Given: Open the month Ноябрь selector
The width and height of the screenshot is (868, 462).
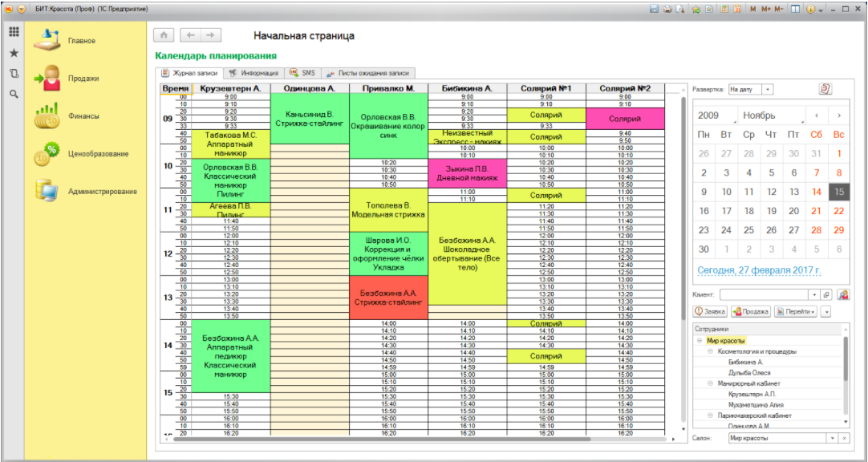Looking at the screenshot, I should point(773,115).
